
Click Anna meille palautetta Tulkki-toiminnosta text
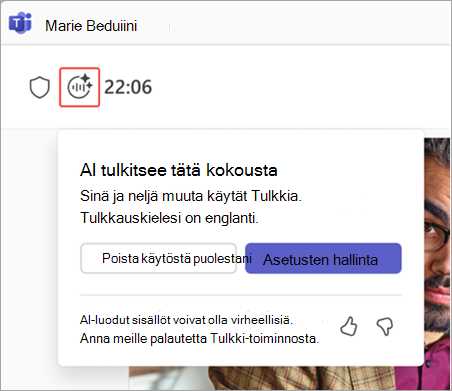pos(200,339)
